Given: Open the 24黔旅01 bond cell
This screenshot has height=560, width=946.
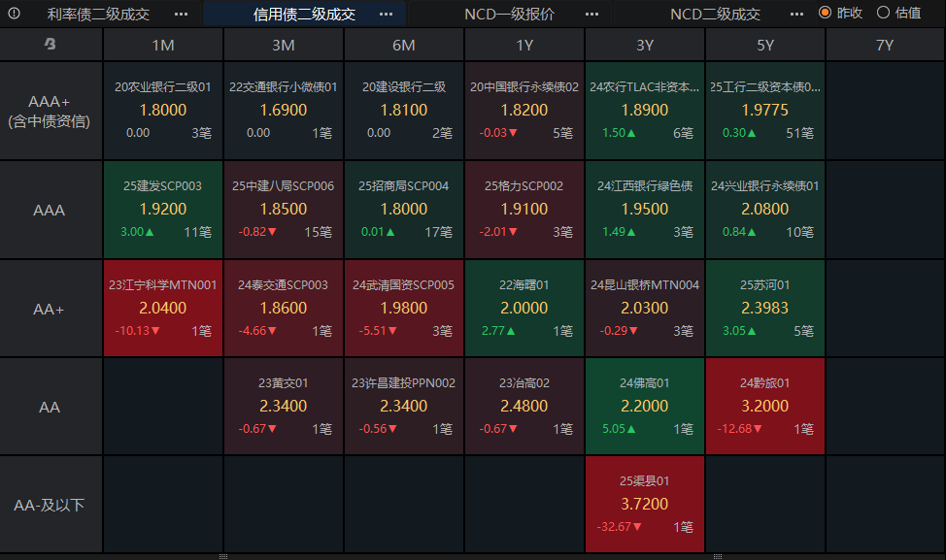Looking at the screenshot, I should coord(765,407).
